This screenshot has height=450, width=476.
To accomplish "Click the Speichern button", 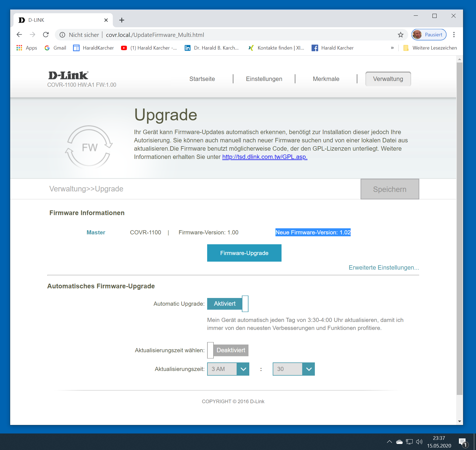I will coord(390,189).
